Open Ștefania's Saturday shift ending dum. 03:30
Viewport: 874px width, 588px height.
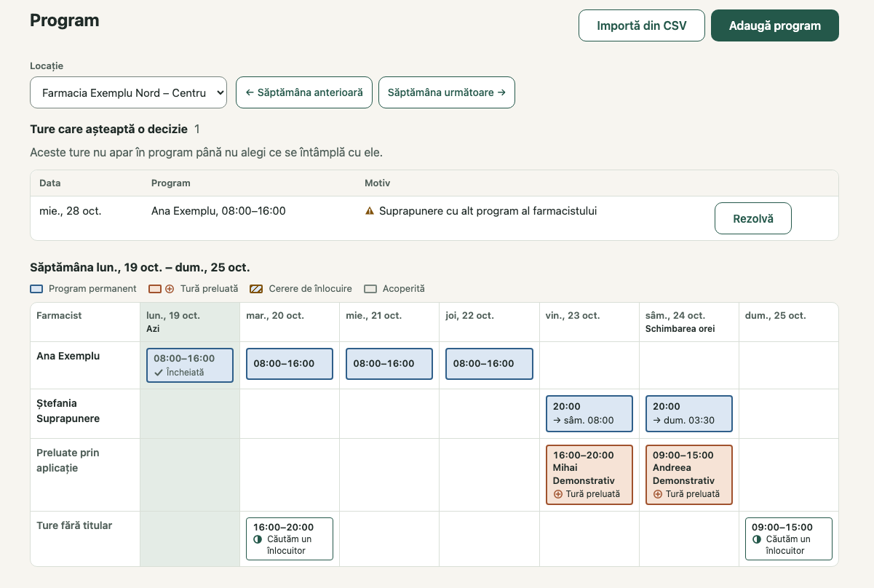click(689, 413)
